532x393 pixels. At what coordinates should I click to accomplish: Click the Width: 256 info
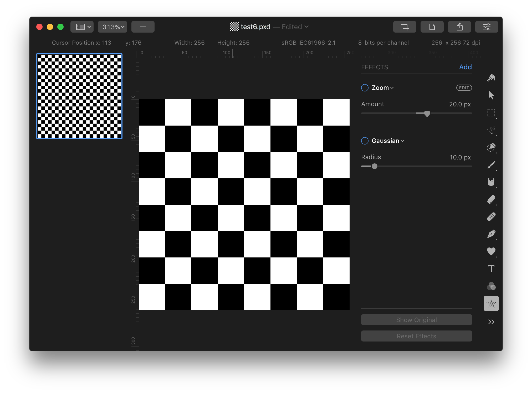(189, 43)
